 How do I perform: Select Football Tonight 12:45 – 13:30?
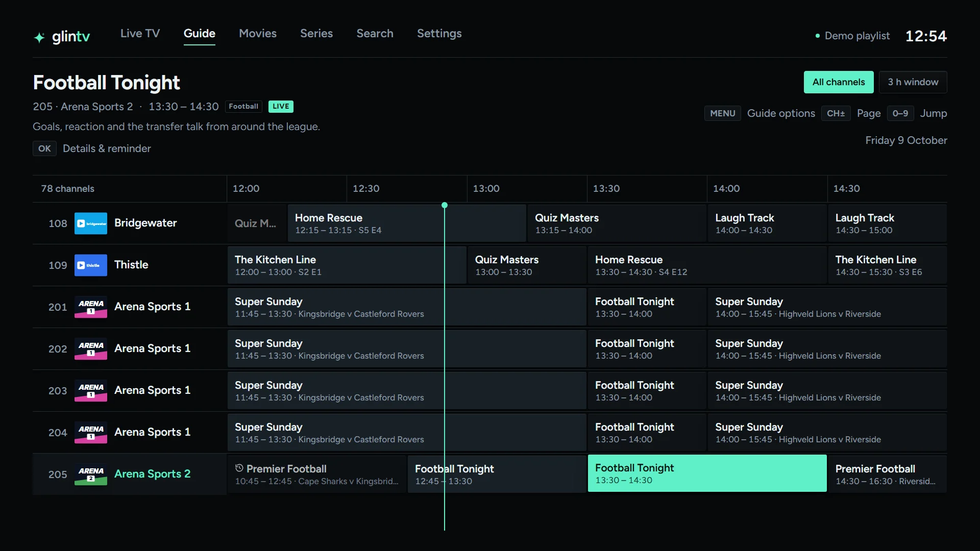point(497,474)
